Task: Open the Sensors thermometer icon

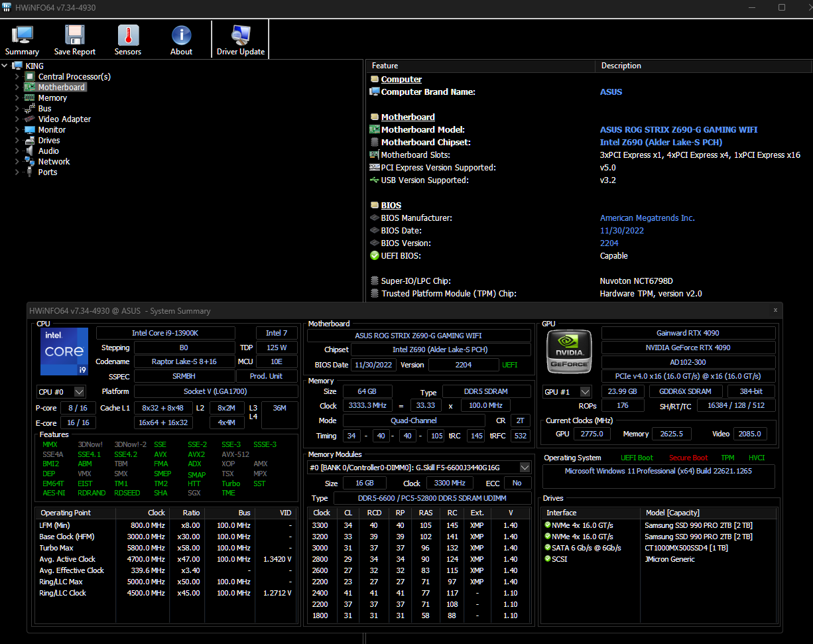Action: pos(128,36)
